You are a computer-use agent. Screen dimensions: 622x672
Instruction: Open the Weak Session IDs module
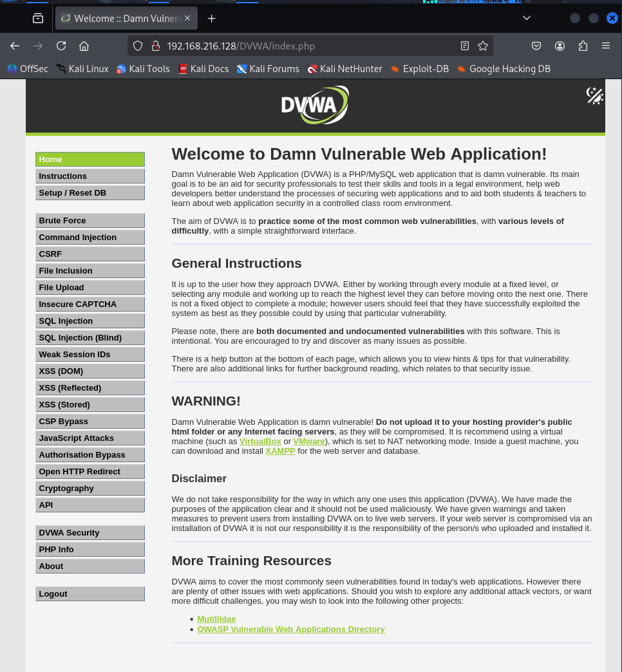coord(90,354)
